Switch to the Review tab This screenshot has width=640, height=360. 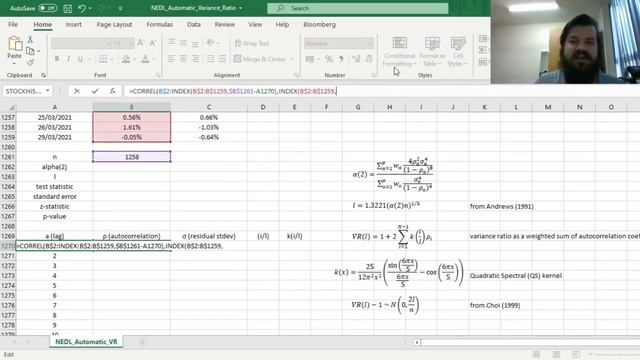point(225,24)
